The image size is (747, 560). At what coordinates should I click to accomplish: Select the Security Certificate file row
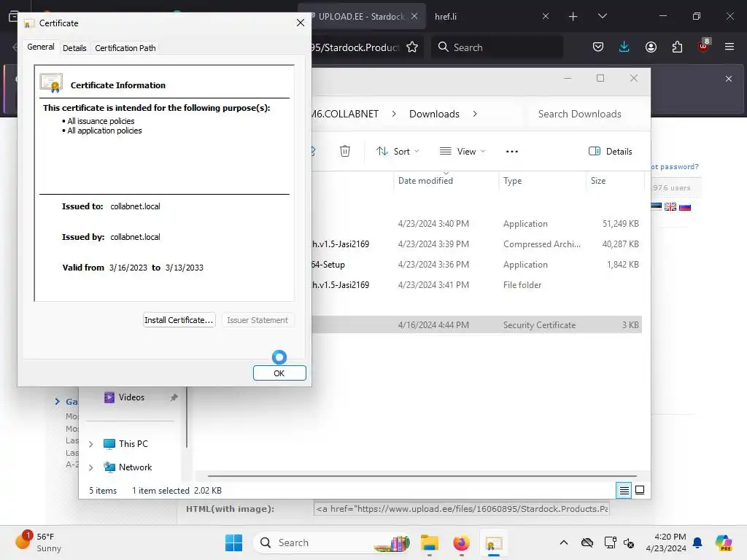[x=476, y=324]
